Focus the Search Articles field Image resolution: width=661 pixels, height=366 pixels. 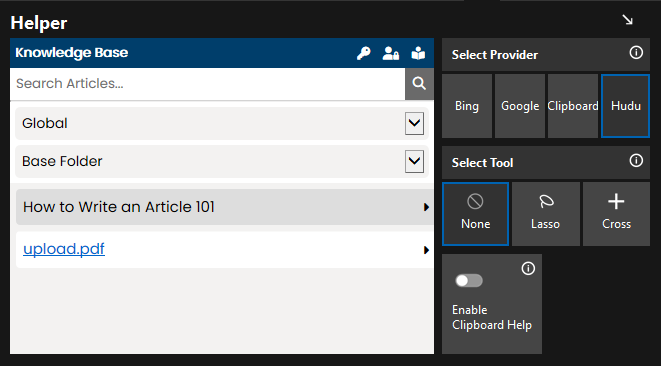pos(207,83)
